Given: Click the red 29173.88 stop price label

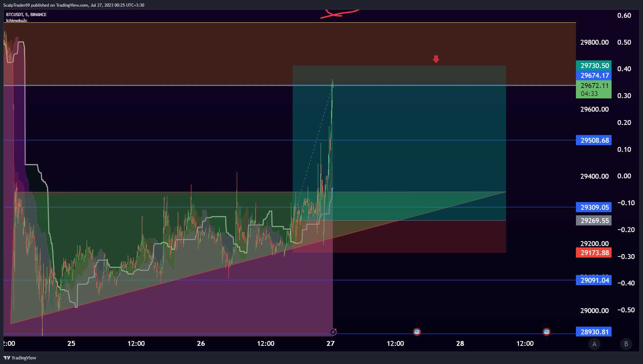Looking at the screenshot, I should (x=594, y=253).
